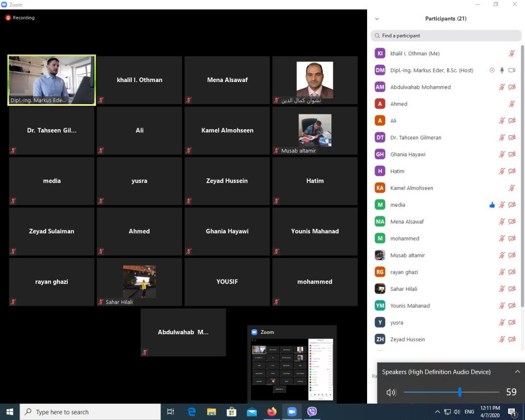Open the Windows Start menu

[x=10, y=412]
